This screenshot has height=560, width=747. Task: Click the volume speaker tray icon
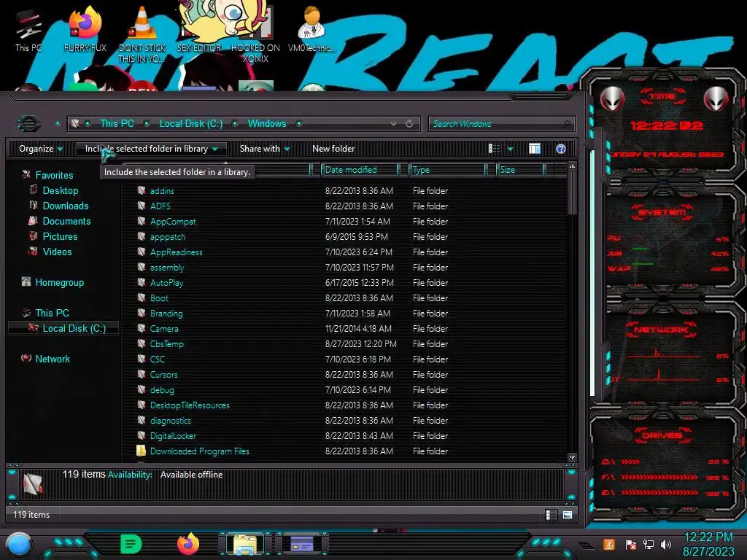[666, 544]
